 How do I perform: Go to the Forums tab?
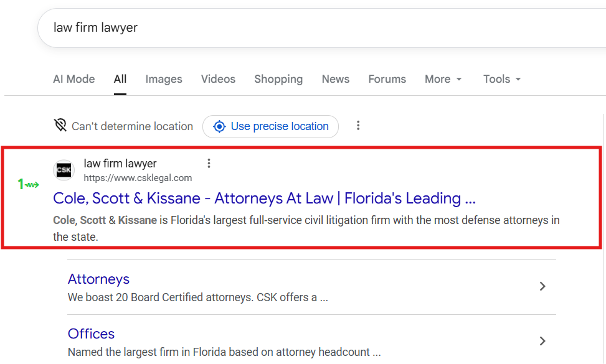(387, 79)
